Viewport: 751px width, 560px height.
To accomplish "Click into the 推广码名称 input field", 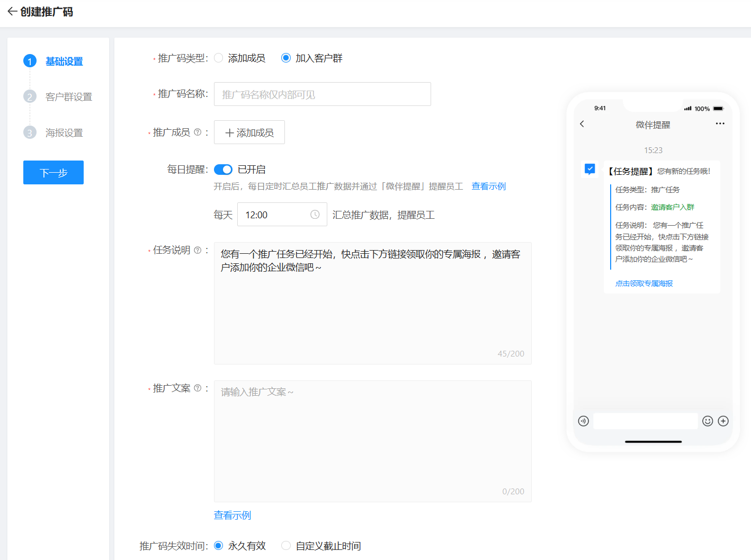I will tap(323, 94).
